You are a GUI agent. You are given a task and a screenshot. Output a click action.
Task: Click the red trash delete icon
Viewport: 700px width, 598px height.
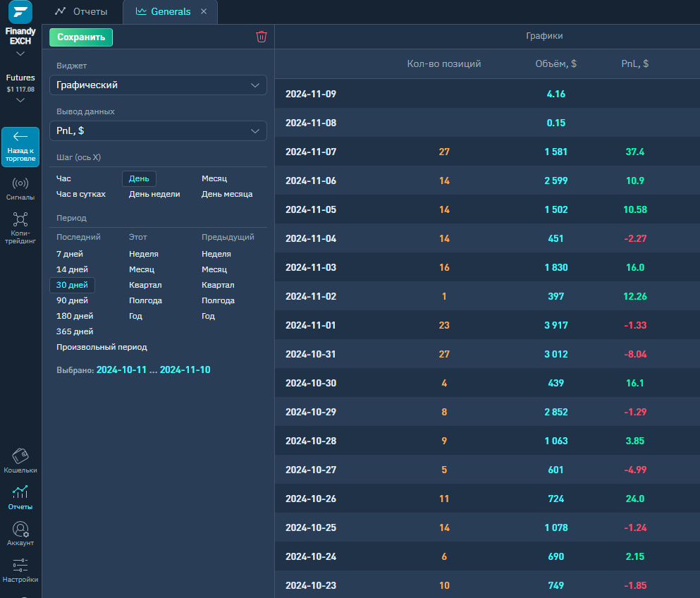click(x=261, y=37)
